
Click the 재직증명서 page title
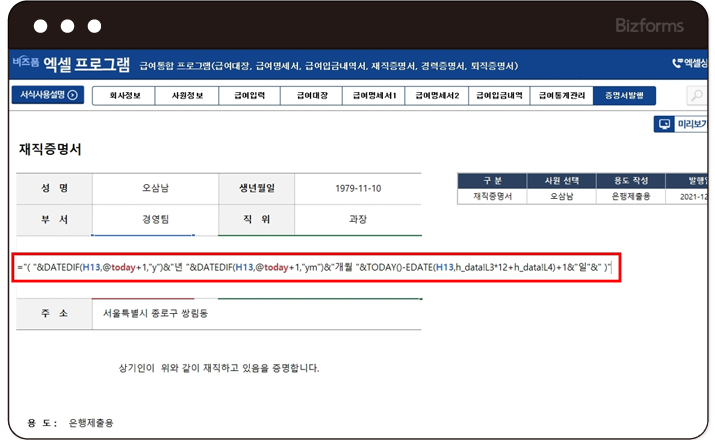(x=50, y=149)
